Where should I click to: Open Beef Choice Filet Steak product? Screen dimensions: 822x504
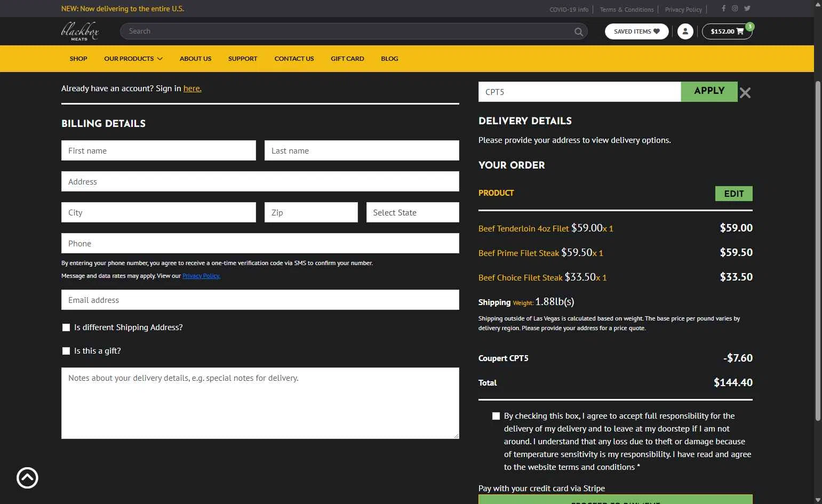(520, 277)
